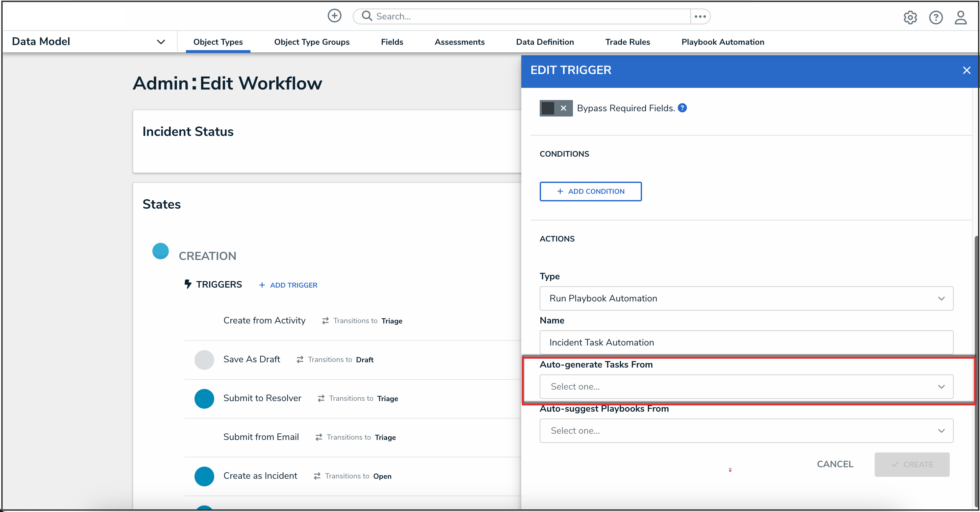Click the search magnifier icon
The height and width of the screenshot is (512, 980).
click(366, 16)
